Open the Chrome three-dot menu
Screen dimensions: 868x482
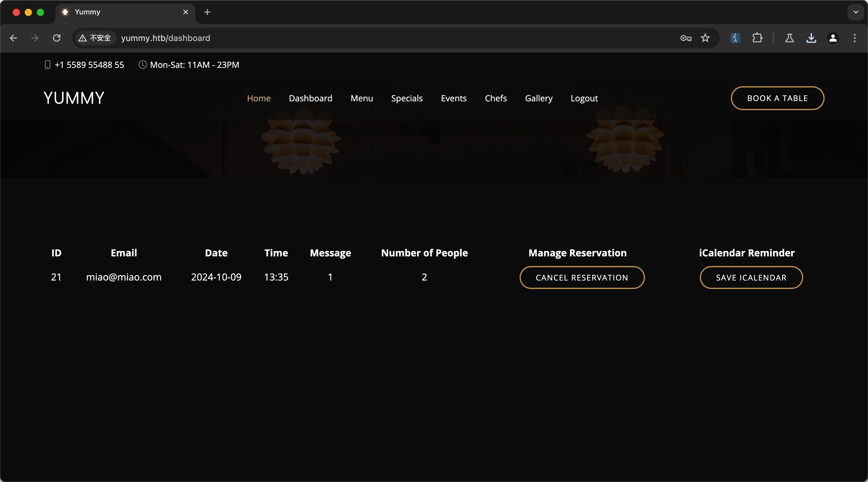(854, 38)
